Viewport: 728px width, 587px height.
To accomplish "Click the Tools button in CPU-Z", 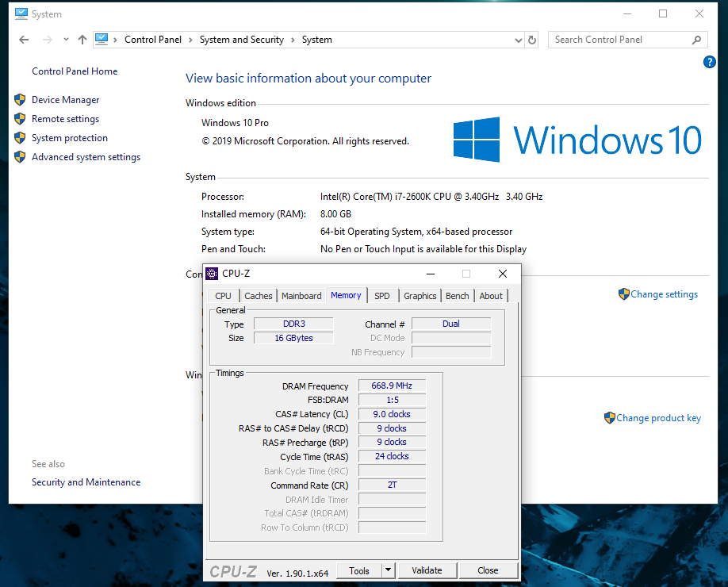I will [x=359, y=571].
